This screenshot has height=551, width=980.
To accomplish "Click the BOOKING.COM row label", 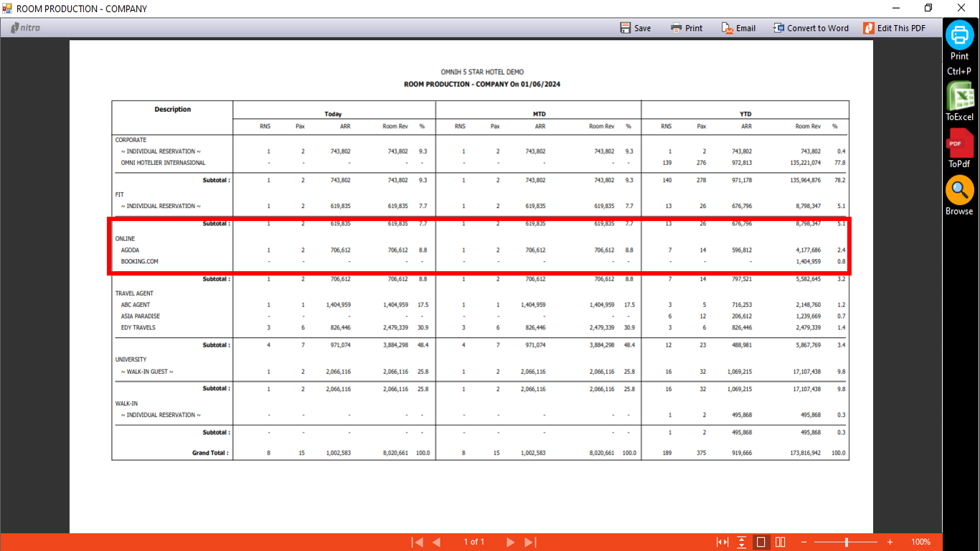I will pos(139,262).
